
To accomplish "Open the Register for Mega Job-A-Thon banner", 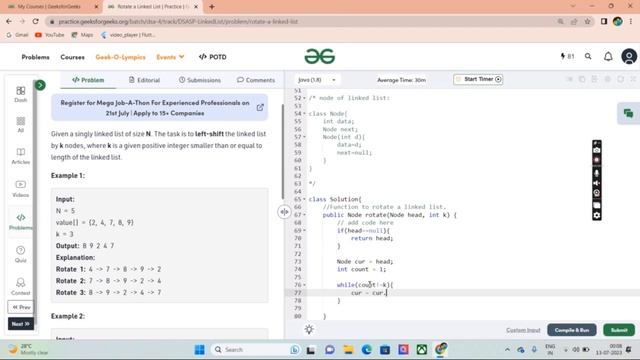I will click(x=160, y=108).
